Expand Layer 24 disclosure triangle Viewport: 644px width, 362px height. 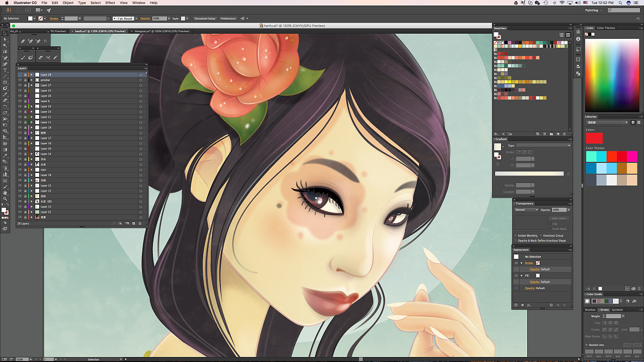[x=31, y=107]
